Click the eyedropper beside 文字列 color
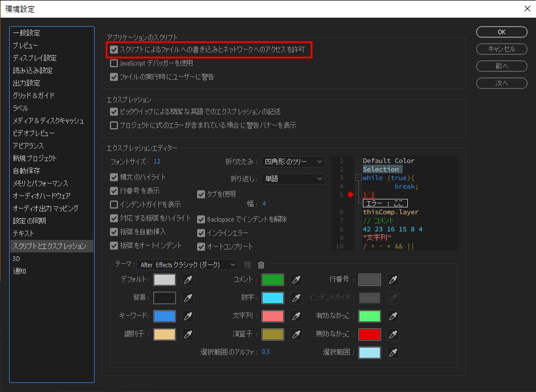 [x=296, y=316]
